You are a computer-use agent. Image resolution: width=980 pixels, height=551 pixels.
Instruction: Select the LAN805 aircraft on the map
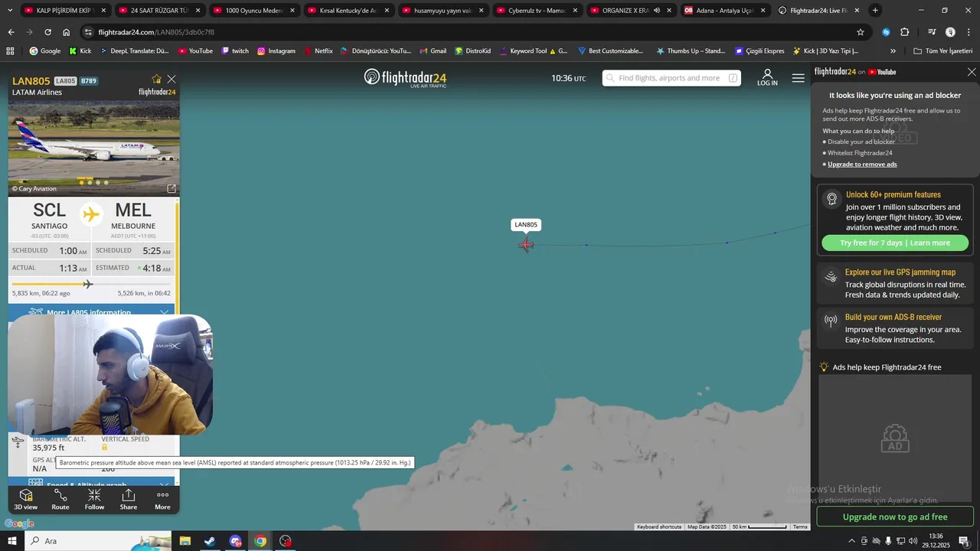click(x=526, y=245)
